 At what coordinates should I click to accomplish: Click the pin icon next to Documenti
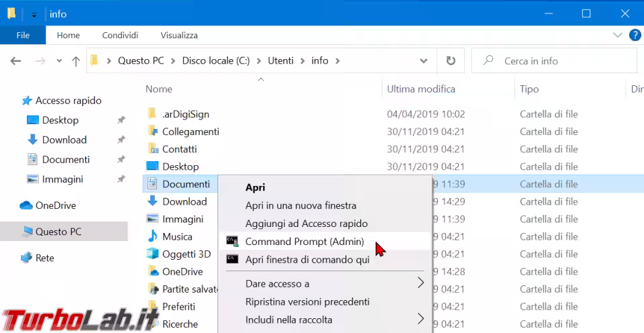click(121, 160)
